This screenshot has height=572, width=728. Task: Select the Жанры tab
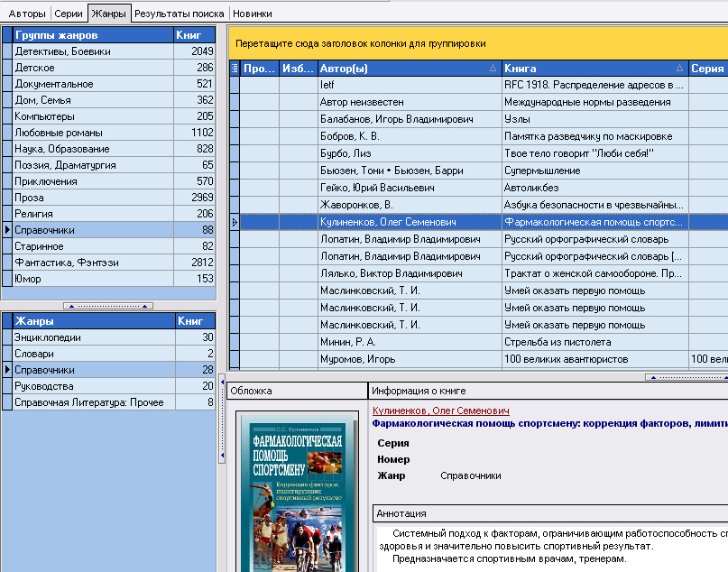pyautogui.click(x=108, y=14)
